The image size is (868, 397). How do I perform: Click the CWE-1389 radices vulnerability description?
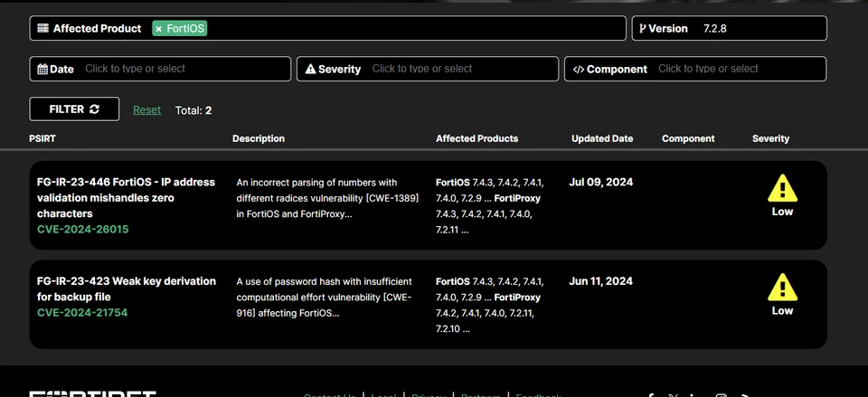click(x=327, y=198)
